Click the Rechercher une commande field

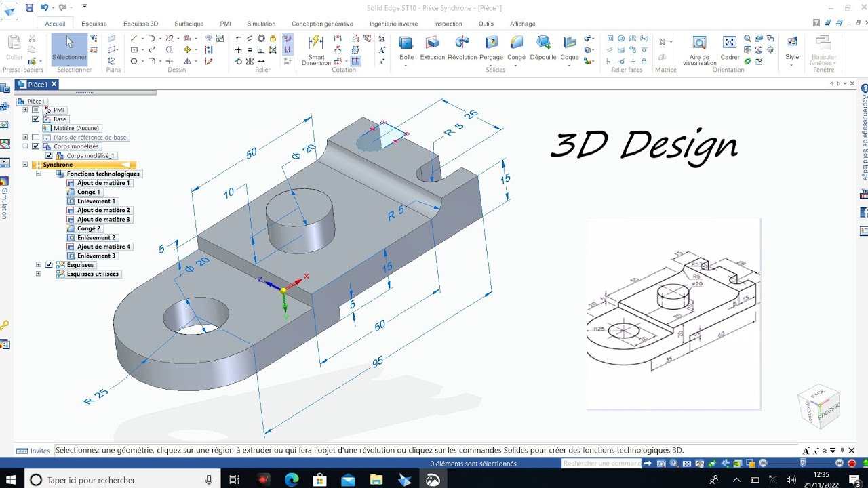pyautogui.click(x=601, y=463)
